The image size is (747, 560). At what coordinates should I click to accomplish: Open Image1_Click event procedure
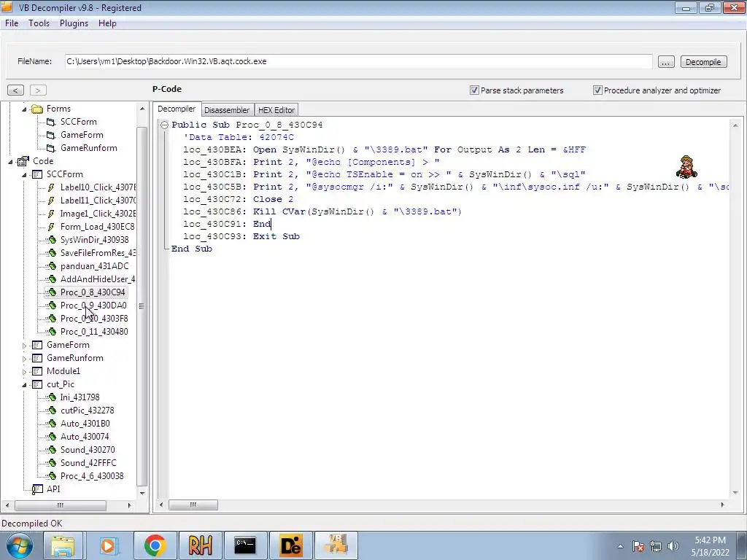point(98,214)
